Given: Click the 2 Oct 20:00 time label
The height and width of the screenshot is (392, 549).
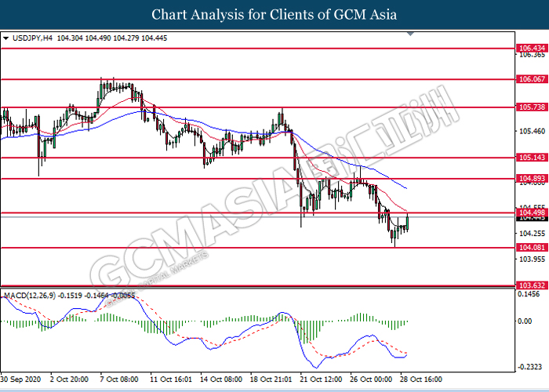Looking at the screenshot, I should (69, 379).
